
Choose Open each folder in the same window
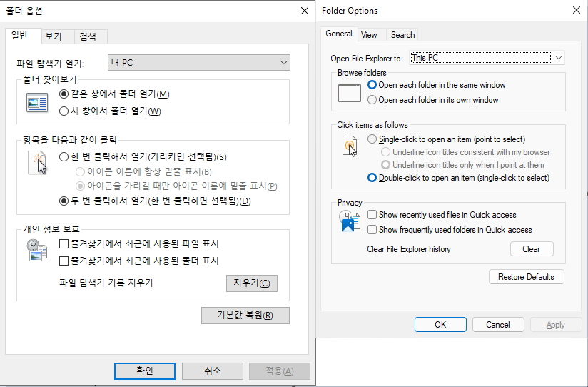click(x=372, y=85)
